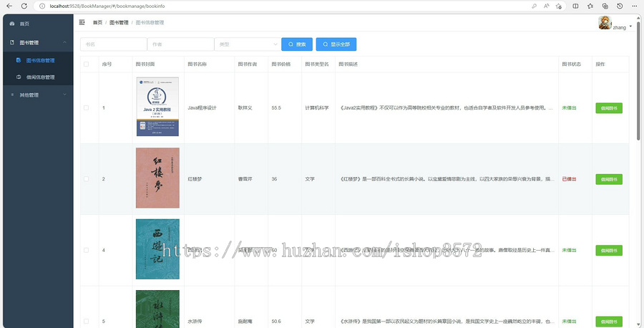644x328 pixels.
Task: Click 图书信息管理 icon in sidebar
Action: (19, 60)
